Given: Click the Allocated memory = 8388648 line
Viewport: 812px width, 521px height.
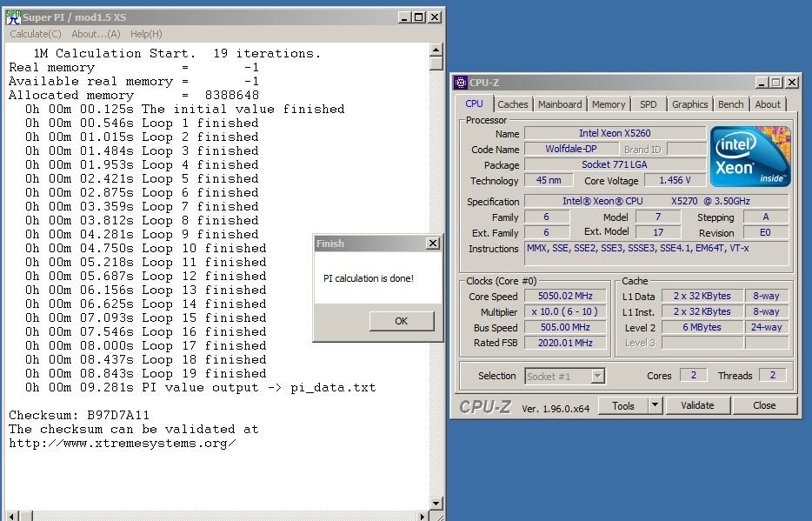Looking at the screenshot, I should point(134,96).
